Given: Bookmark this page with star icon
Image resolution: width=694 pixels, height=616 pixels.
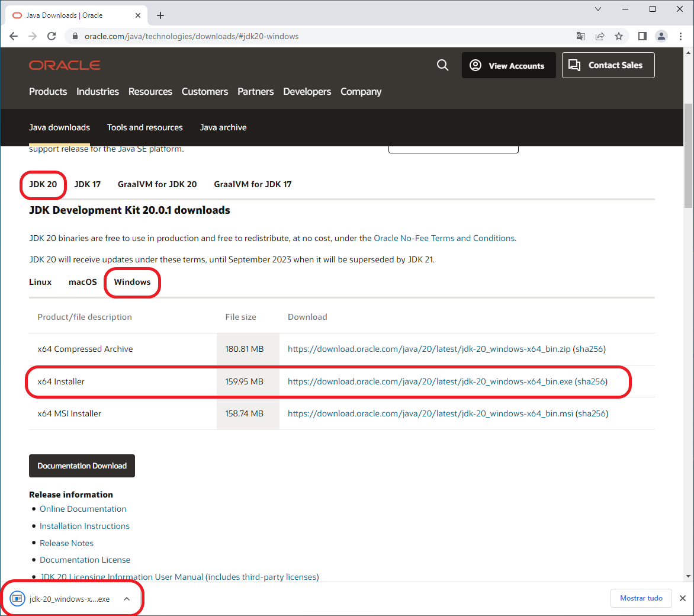Looking at the screenshot, I should 619,36.
